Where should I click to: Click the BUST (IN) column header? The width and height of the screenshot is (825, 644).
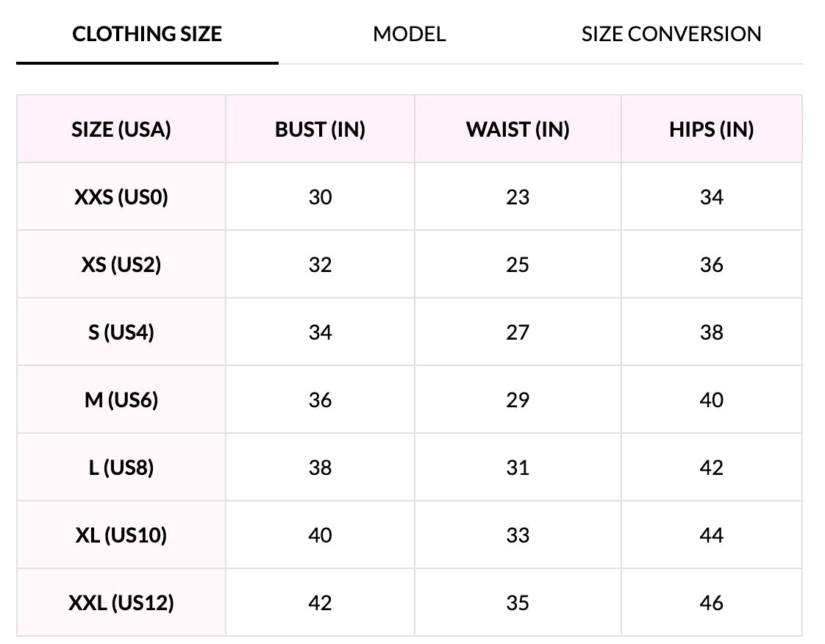tap(320, 129)
